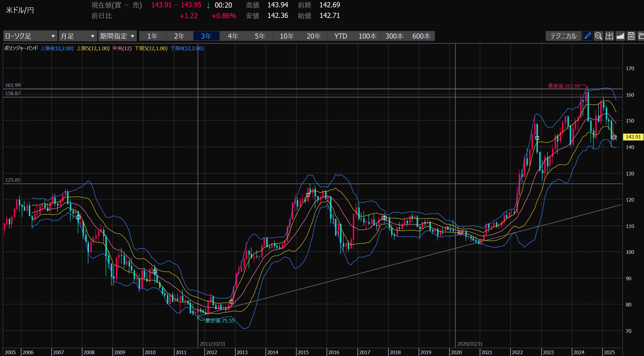Click the 2025 year label on axis
644x356 pixels.
click(x=609, y=352)
